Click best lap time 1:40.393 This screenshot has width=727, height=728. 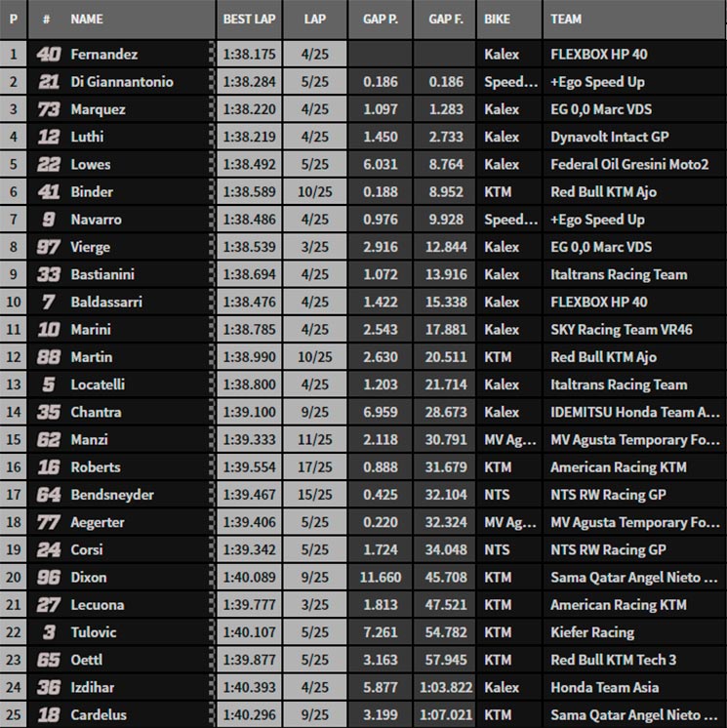tap(249, 688)
